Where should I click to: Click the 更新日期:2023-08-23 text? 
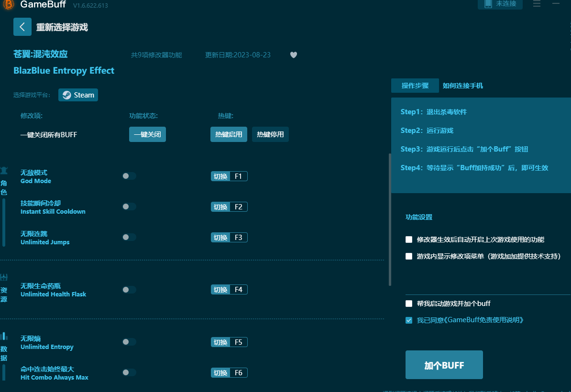[x=238, y=55]
